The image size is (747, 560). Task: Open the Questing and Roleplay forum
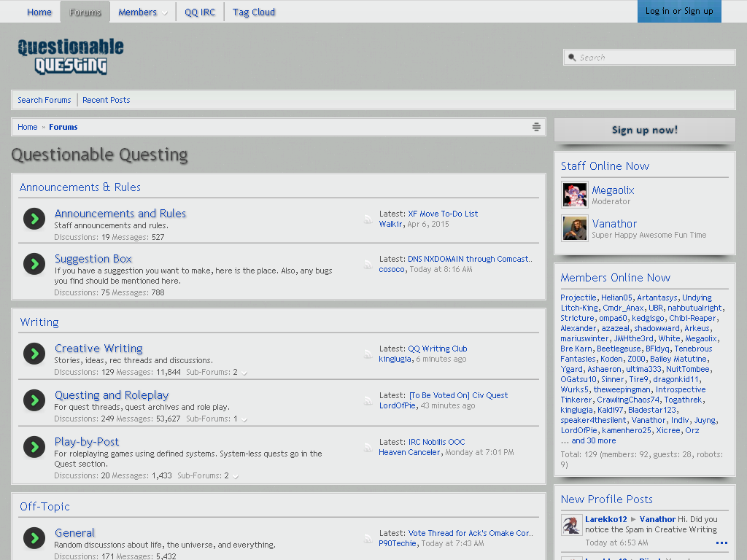point(112,394)
